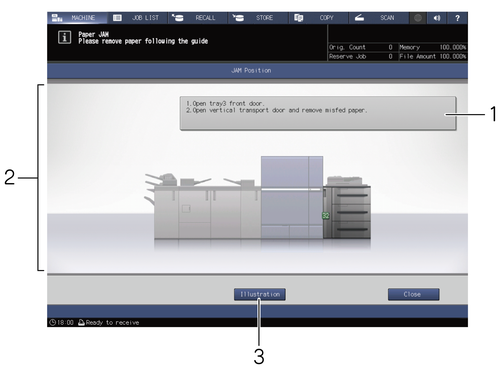
Task: Select the STORE tab
Action: click(258, 18)
